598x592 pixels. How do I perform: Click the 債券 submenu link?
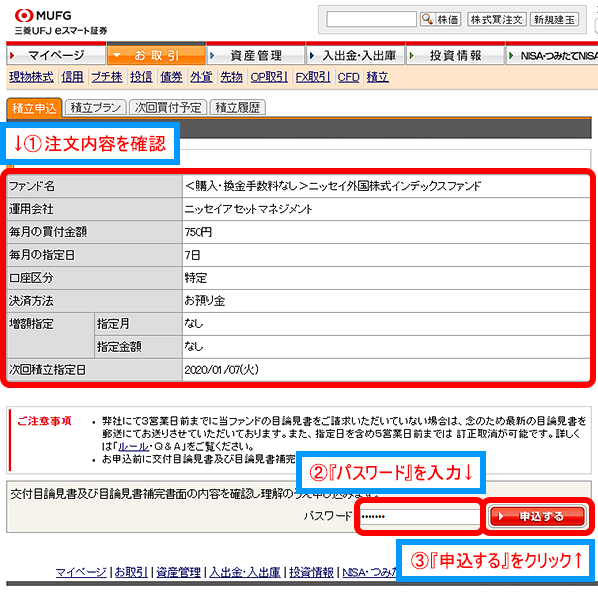[x=171, y=77]
